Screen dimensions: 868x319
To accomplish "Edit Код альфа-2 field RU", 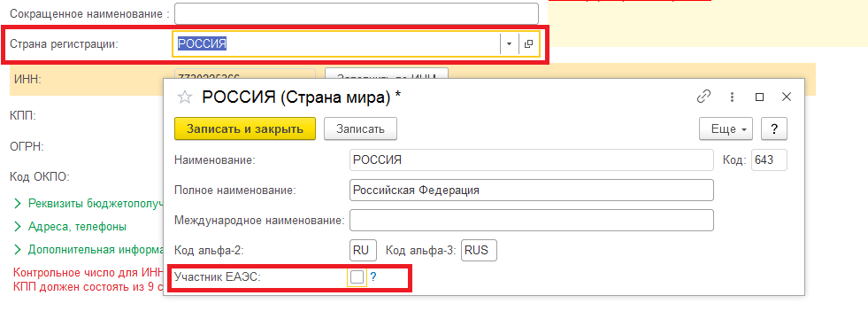I will click(363, 250).
